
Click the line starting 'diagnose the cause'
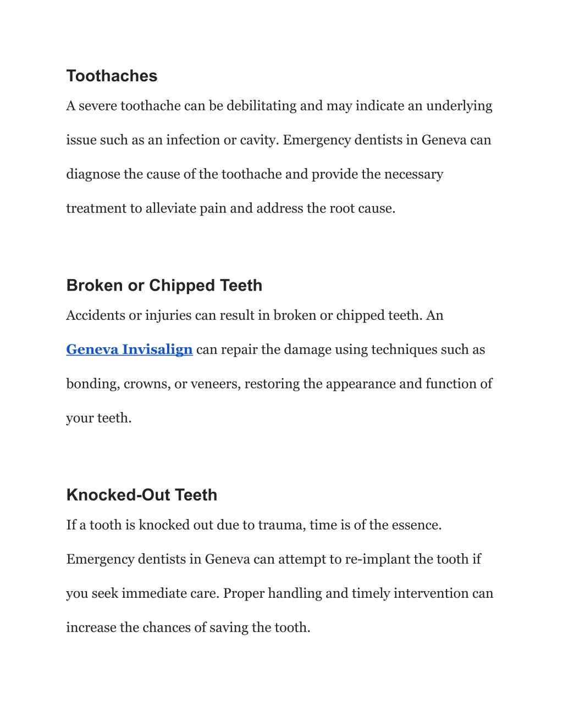255,174
